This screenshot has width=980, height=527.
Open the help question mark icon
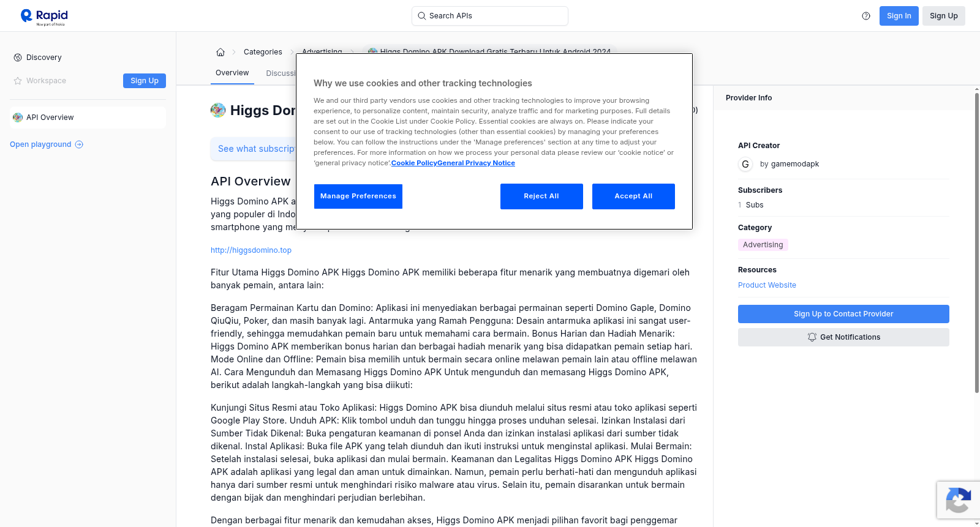tap(866, 16)
